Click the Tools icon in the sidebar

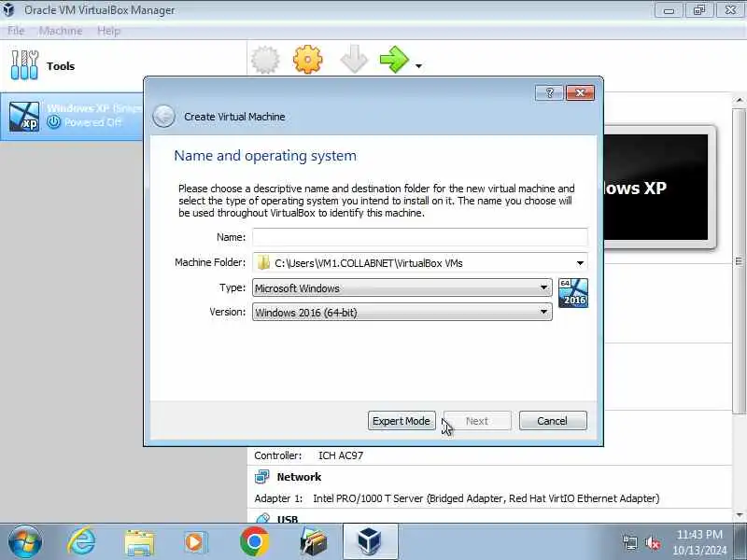(24, 65)
